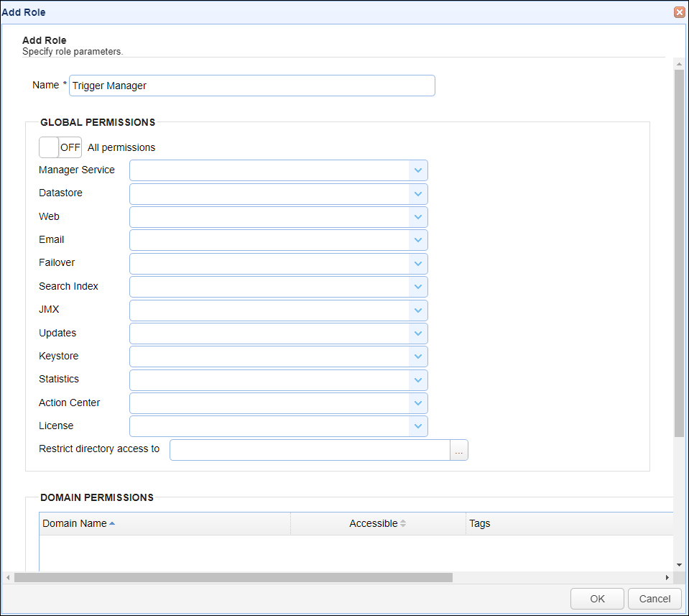Expand the Statistics permission dropdown
The height and width of the screenshot is (616, 689).
418,380
